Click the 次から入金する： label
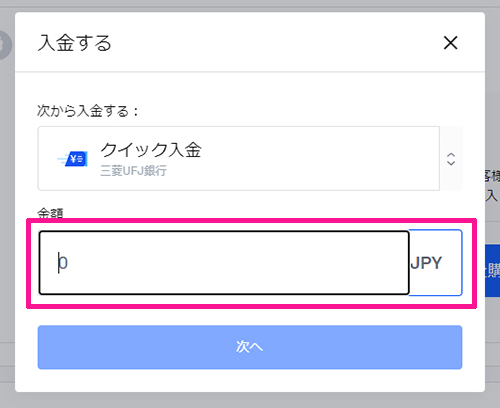The height and width of the screenshot is (408, 500). [88, 111]
